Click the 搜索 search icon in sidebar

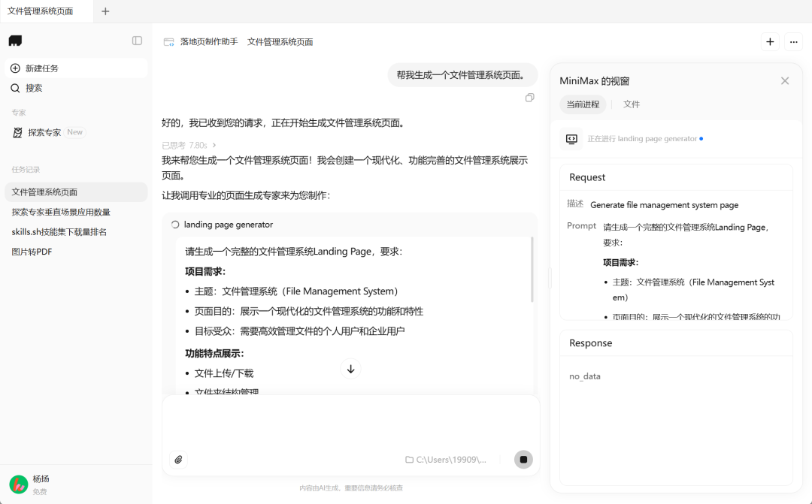coord(15,87)
